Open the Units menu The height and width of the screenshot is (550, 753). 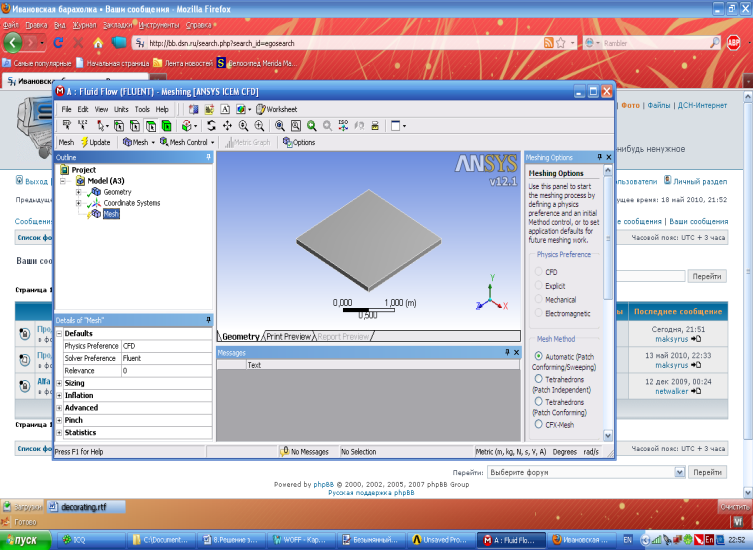pyautogui.click(x=121, y=110)
